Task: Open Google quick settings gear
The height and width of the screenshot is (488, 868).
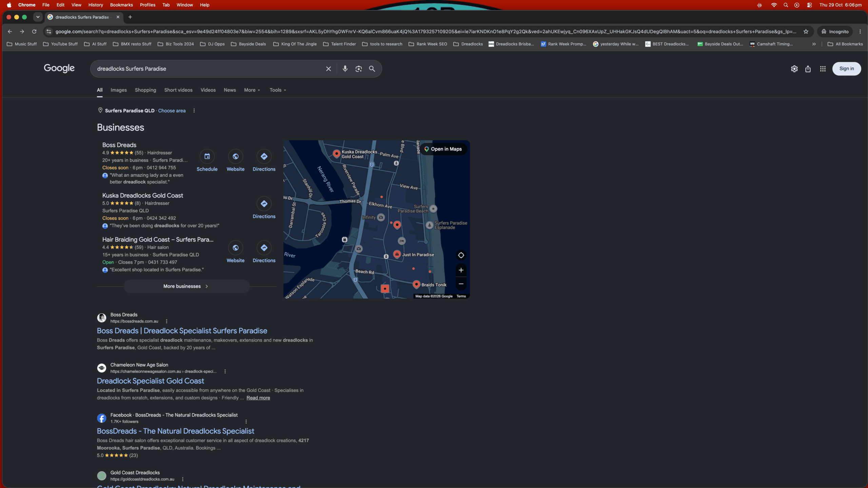Action: click(794, 69)
